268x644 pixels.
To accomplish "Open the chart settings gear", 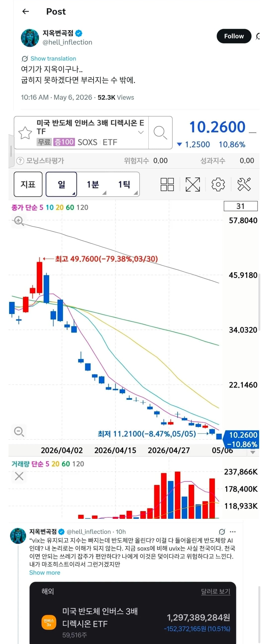I will pyautogui.click(x=218, y=185).
